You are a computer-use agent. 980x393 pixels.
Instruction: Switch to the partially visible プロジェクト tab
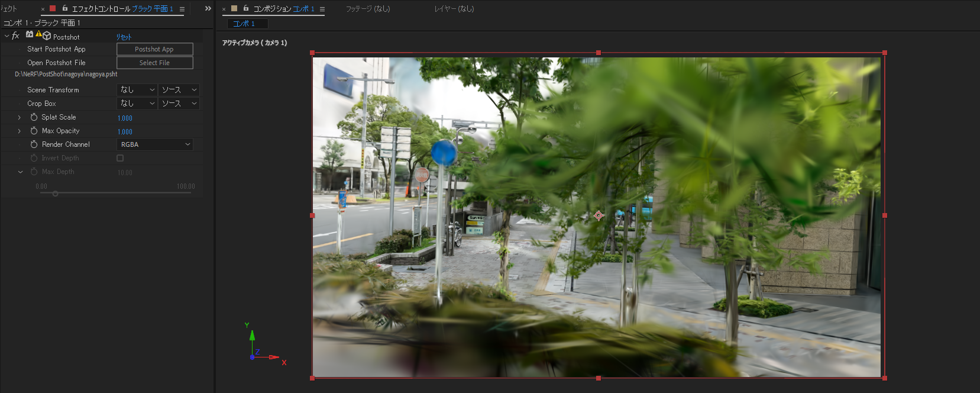(x=8, y=9)
